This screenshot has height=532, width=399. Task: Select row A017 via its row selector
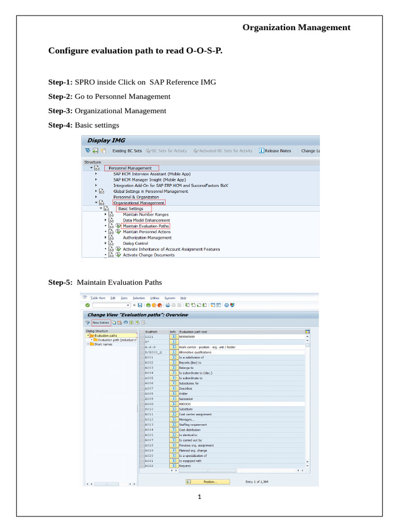point(142,440)
